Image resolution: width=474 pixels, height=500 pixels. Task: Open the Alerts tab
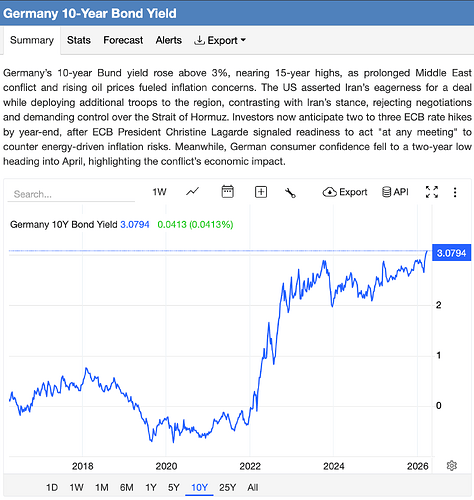pyautogui.click(x=169, y=40)
